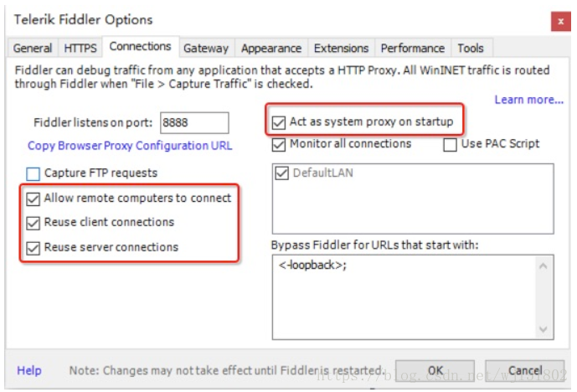Open the Extensions tab
The image size is (577, 392).
(x=341, y=49)
